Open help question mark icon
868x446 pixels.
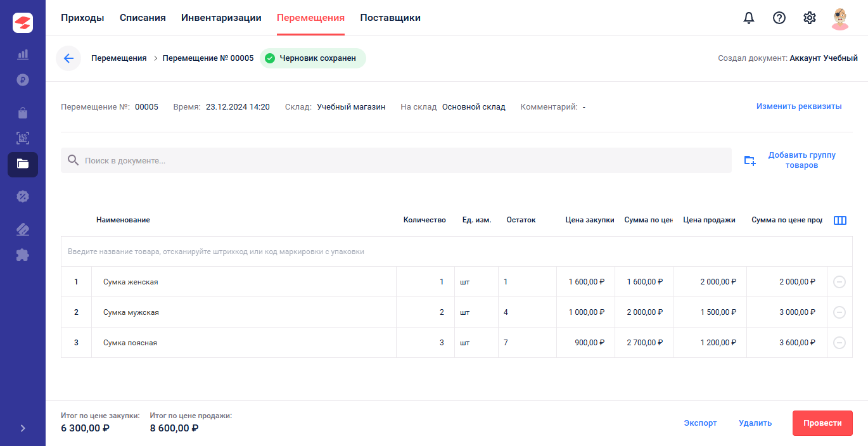pyautogui.click(x=779, y=18)
